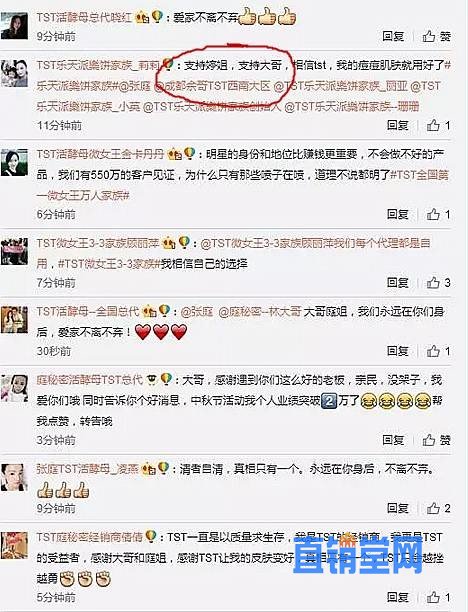Open username 庭秘密活酵母TST总代 profile
Screen dimensions: 468x612
tap(90, 380)
